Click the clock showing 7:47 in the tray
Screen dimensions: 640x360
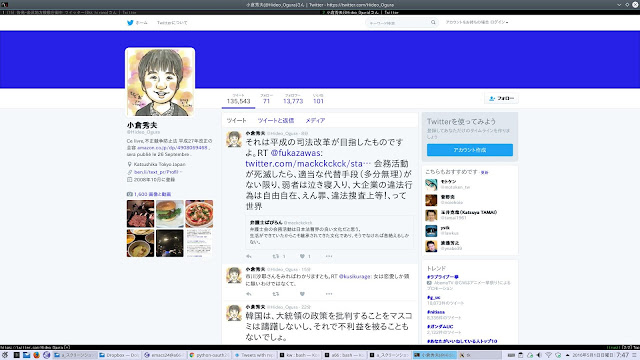tap(622, 355)
